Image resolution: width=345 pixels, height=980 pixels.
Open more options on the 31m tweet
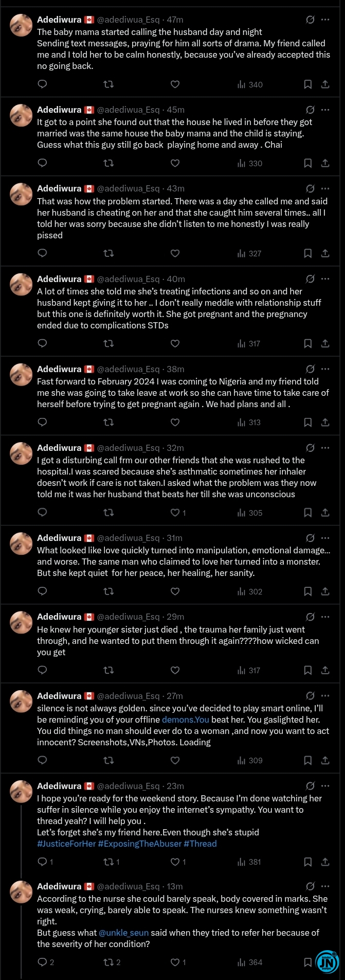pyautogui.click(x=325, y=538)
